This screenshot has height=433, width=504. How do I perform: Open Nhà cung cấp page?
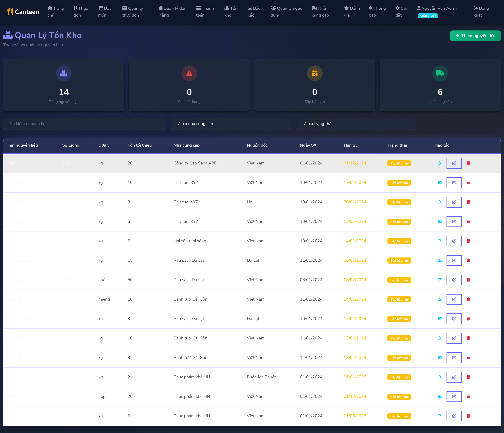tap(320, 12)
